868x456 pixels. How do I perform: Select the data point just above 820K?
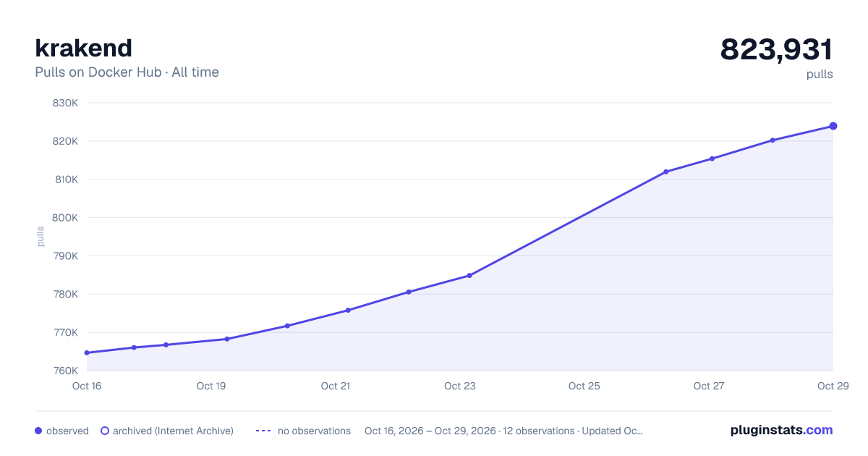(x=773, y=140)
